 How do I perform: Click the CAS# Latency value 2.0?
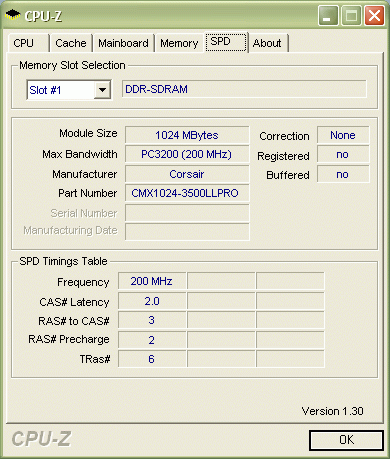tap(152, 301)
